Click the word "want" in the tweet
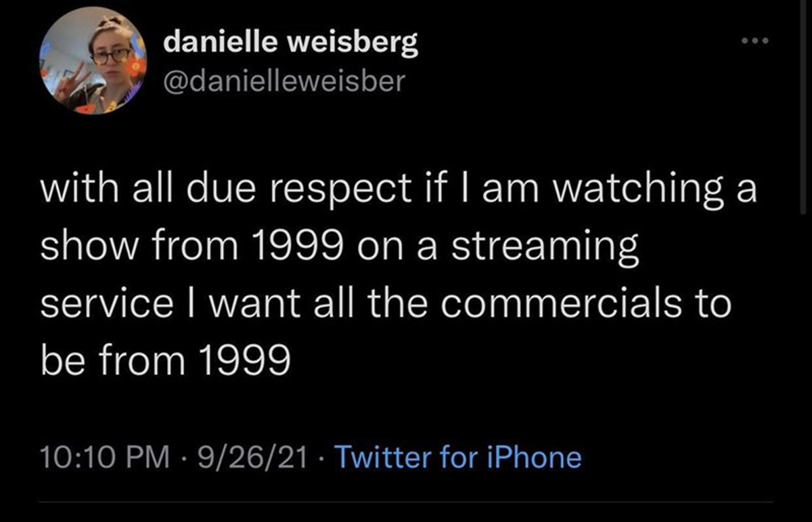This screenshot has height=522, width=812. click(250, 304)
